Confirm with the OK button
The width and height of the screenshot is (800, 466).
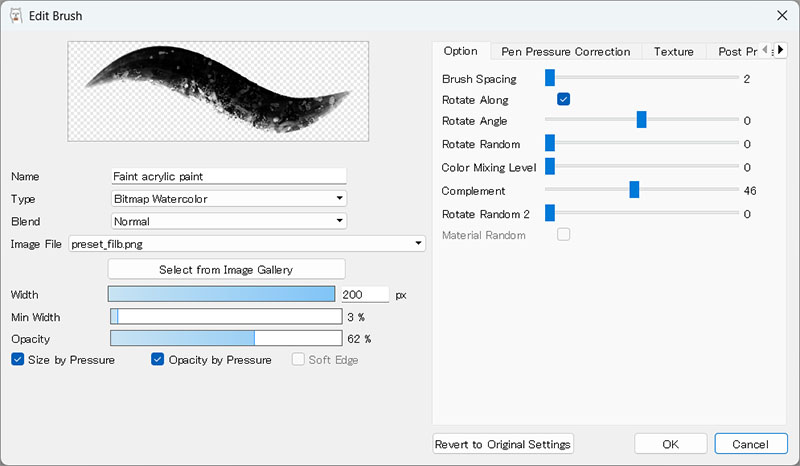(x=670, y=444)
